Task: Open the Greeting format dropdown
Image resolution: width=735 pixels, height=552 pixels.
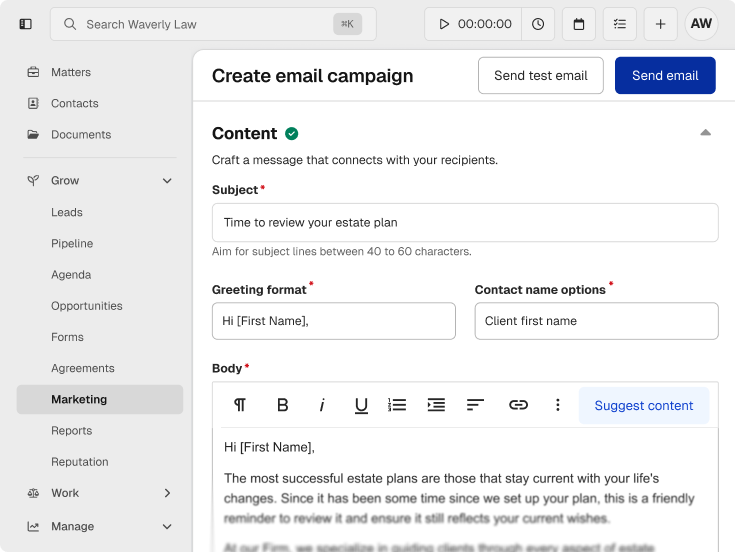Action: [x=334, y=321]
